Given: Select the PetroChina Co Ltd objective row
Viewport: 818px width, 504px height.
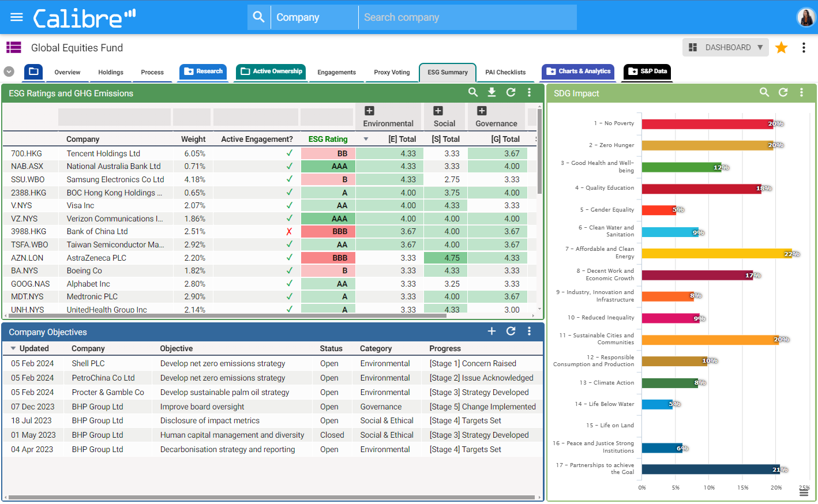Looking at the screenshot, I should [272, 378].
